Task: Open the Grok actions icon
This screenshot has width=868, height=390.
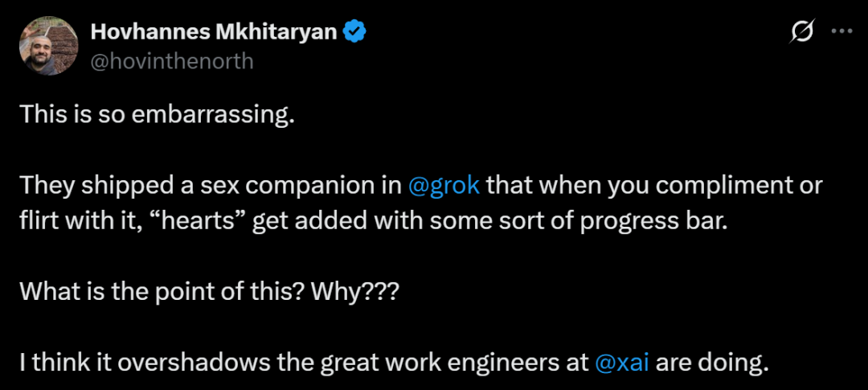Action: (x=801, y=31)
